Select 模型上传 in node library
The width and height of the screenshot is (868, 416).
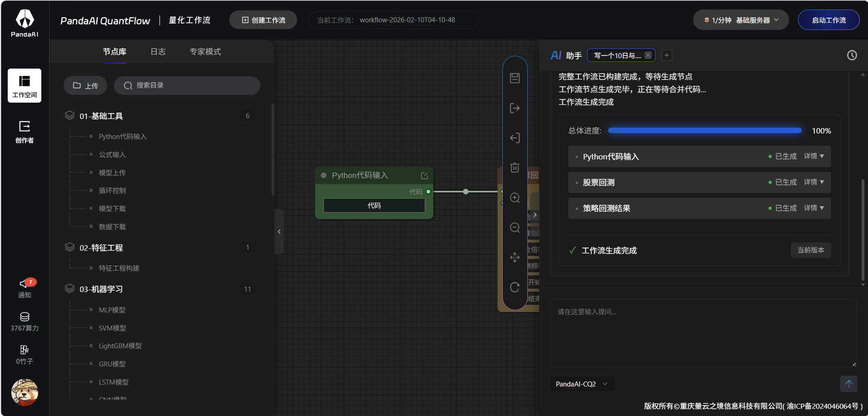click(x=112, y=173)
